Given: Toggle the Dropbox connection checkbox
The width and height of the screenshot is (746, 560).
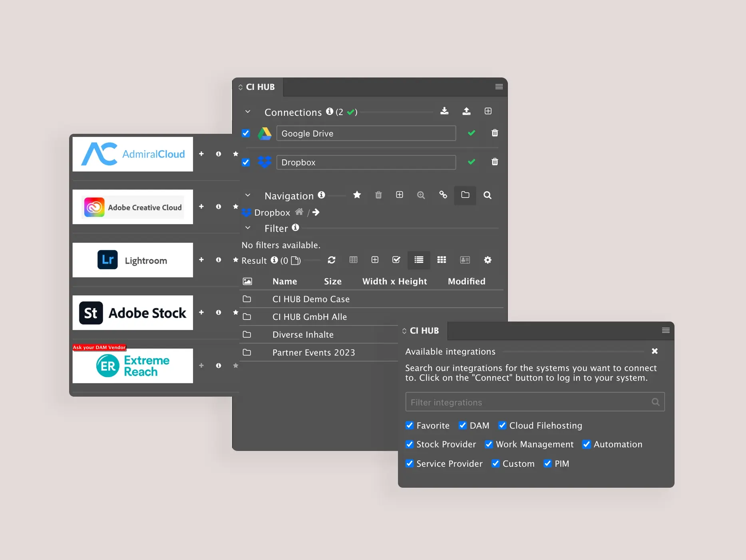Looking at the screenshot, I should (x=246, y=162).
